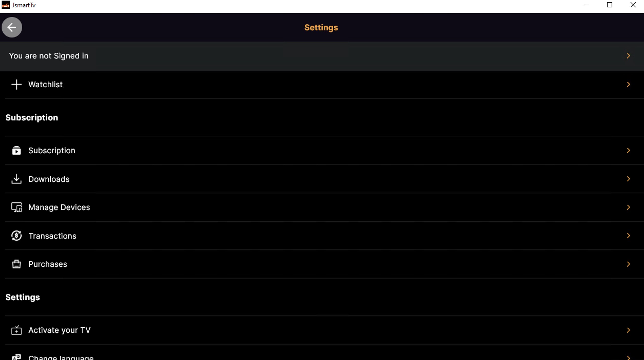This screenshot has width=644, height=360.
Task: Open the Subscription row chevron
Action: tap(628, 151)
